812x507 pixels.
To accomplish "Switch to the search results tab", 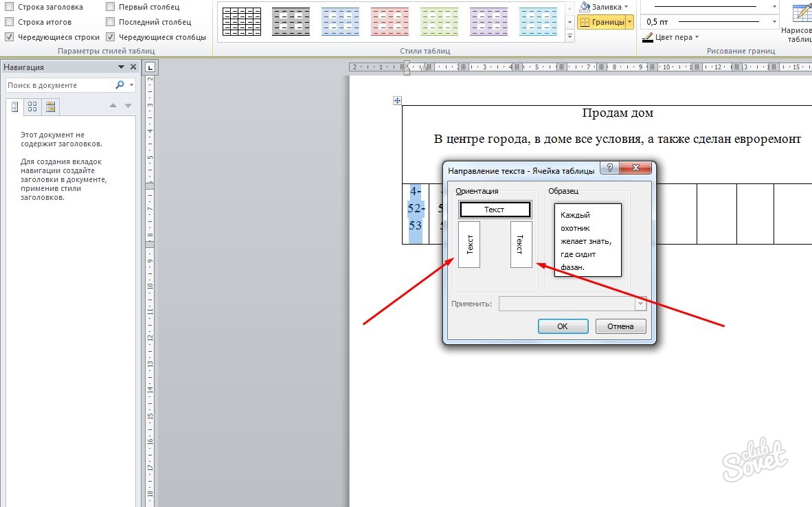I will [x=50, y=106].
